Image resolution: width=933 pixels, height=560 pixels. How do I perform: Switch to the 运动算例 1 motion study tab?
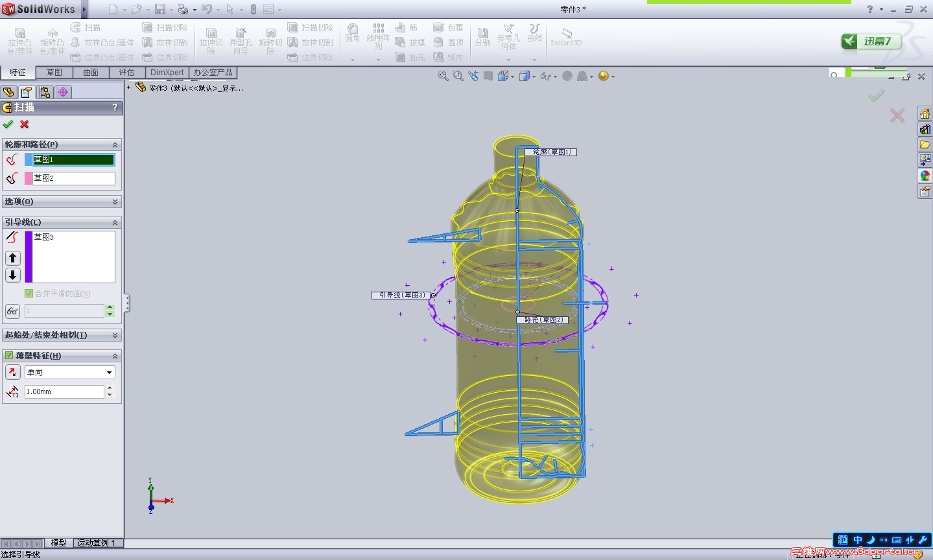tap(97, 543)
